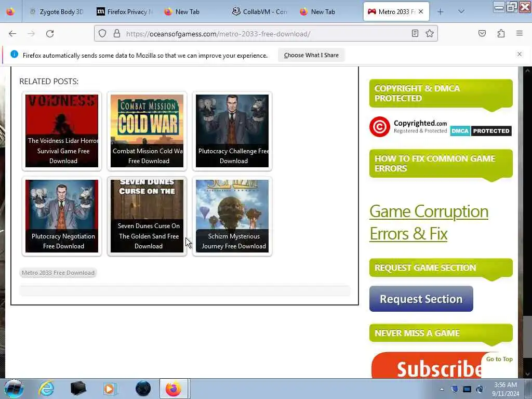The height and width of the screenshot is (399, 532).
Task: Focus the address bar URL field
Action: tap(264, 34)
